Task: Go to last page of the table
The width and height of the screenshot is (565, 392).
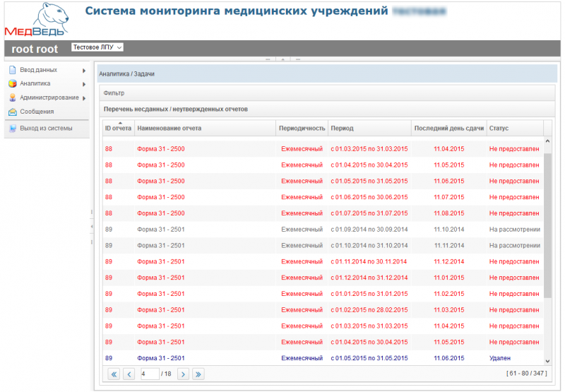Action: pyautogui.click(x=198, y=374)
